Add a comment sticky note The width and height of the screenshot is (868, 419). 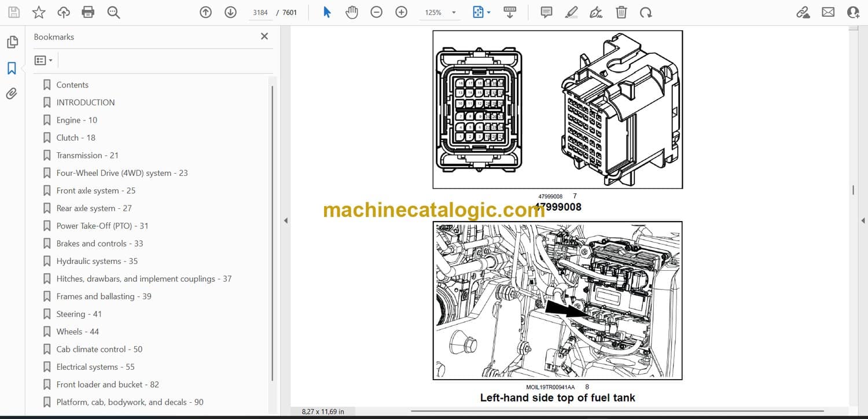click(x=546, y=12)
